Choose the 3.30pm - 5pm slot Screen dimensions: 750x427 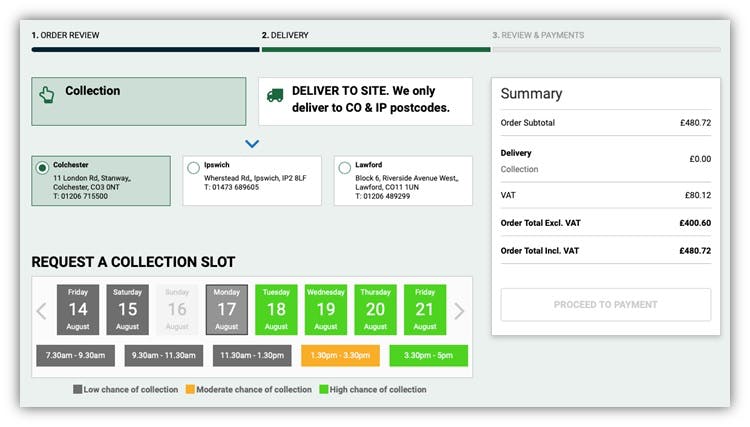[429, 355]
